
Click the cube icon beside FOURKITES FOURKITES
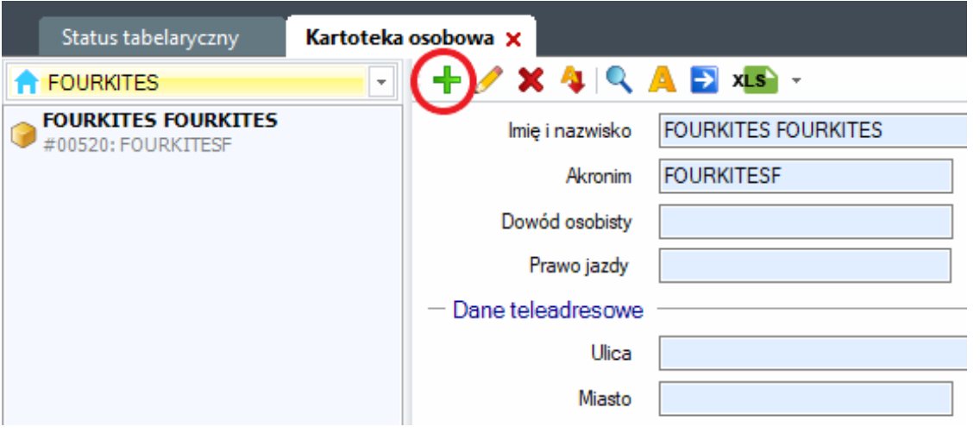point(24,135)
